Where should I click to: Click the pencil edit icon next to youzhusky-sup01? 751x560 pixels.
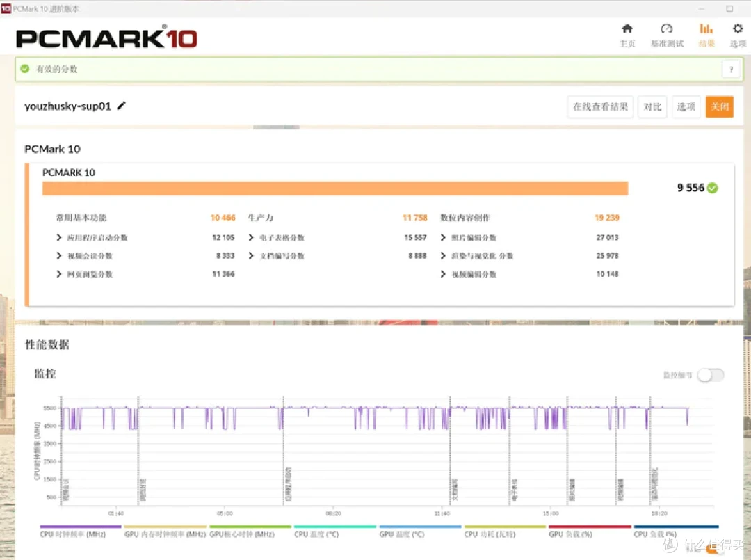(x=122, y=105)
